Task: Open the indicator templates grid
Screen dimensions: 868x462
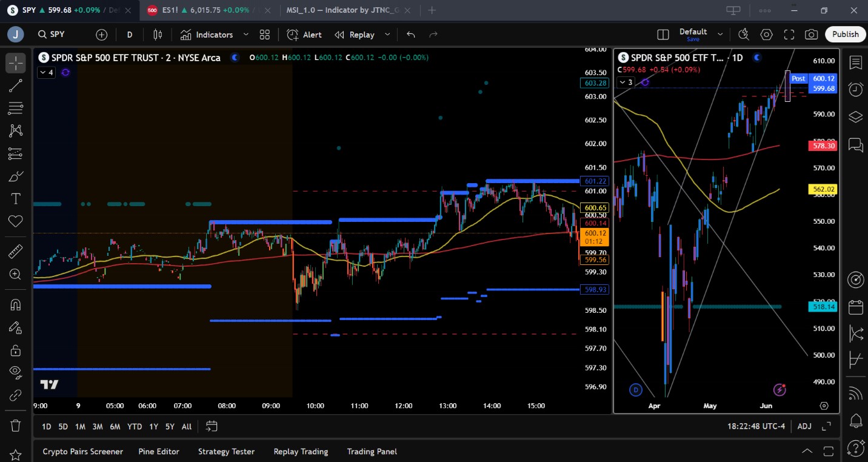Action: (x=264, y=35)
